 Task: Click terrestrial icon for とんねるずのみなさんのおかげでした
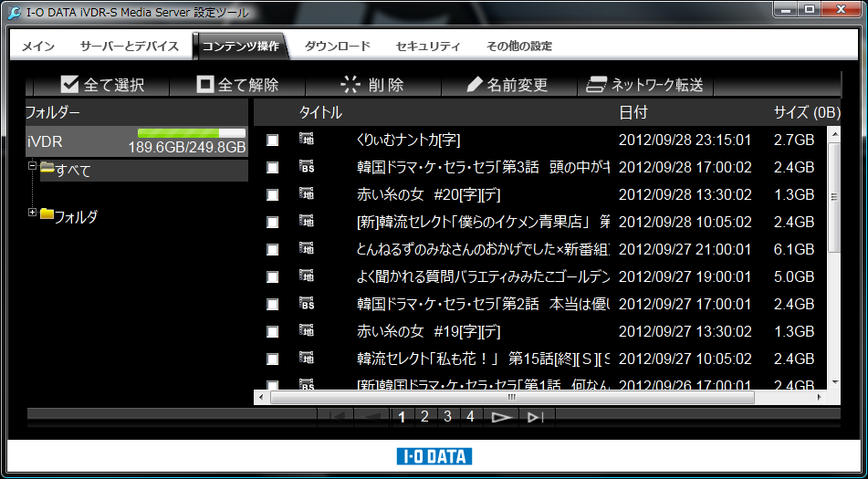pos(306,248)
